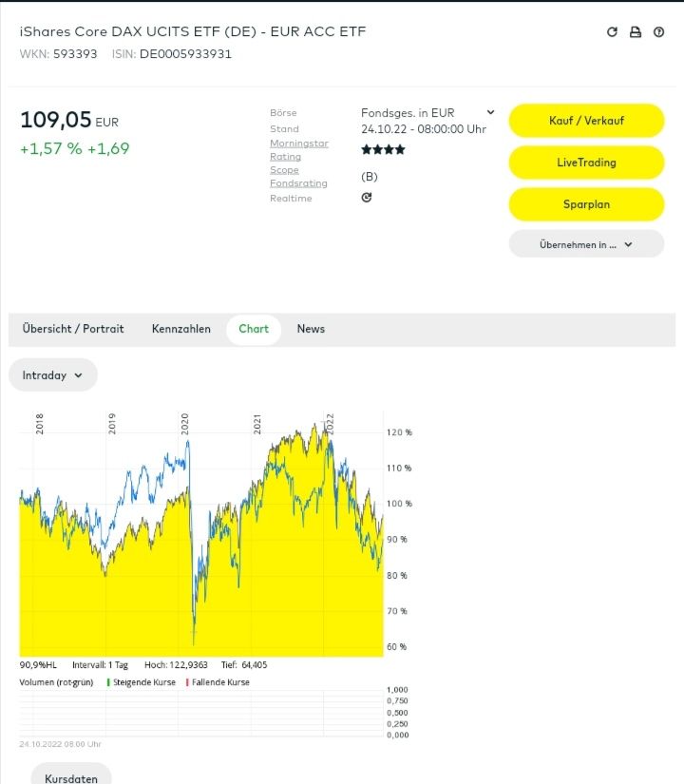Switch to the Übersicht / Portrait tab
The width and height of the screenshot is (684, 784).
pos(73,329)
